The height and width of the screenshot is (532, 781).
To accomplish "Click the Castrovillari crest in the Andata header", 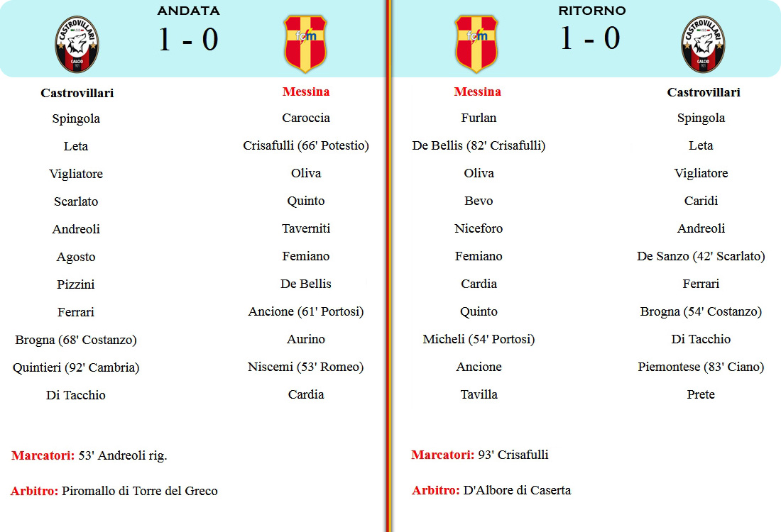I will pyautogui.click(x=77, y=44).
